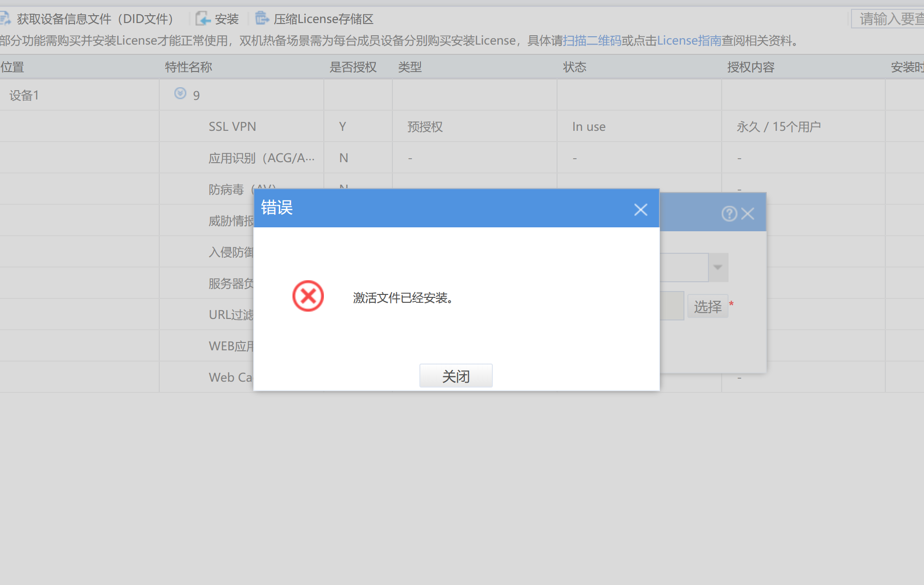Viewport: 924px width, 585px height.
Task: Click the compress License storage icon
Action: click(262, 19)
